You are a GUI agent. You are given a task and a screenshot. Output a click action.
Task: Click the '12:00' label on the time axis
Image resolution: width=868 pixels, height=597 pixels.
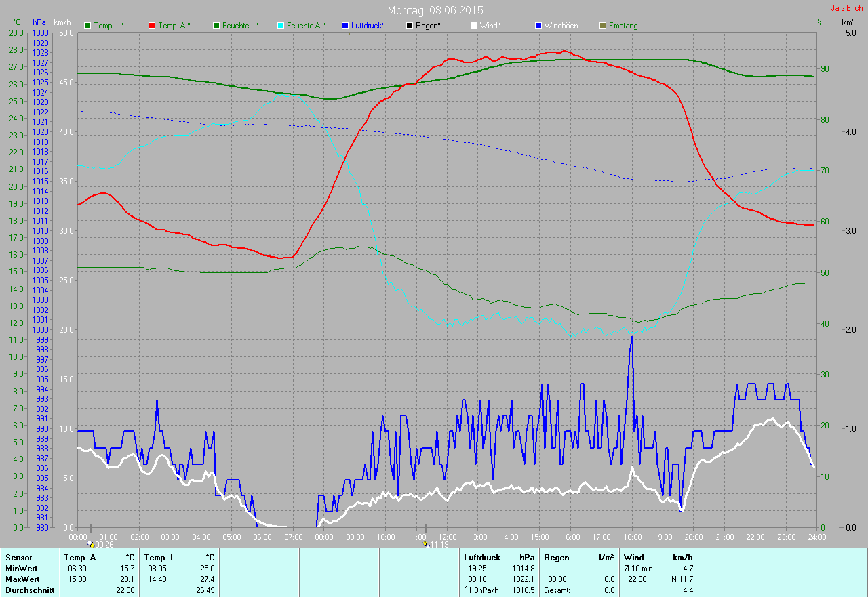pyautogui.click(x=447, y=537)
